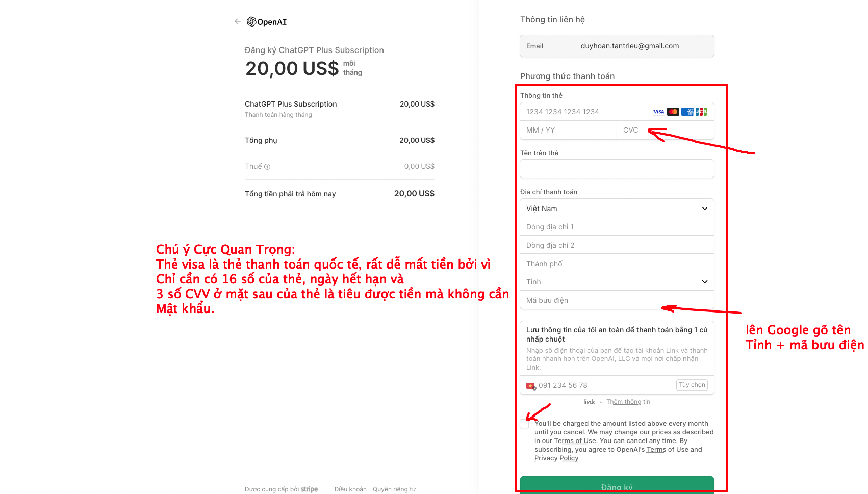Open the Điều khoản footer link

350,489
